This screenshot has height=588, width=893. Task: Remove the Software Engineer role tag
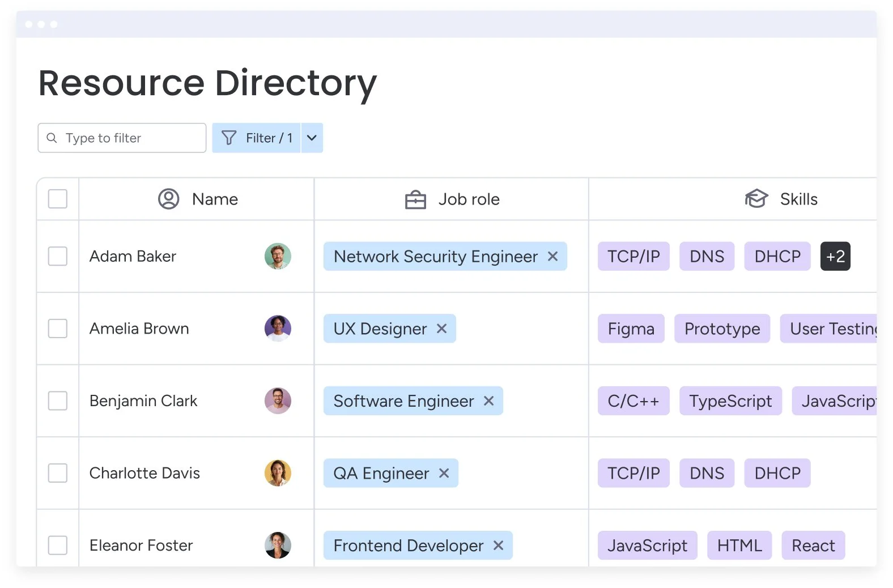pyautogui.click(x=489, y=401)
